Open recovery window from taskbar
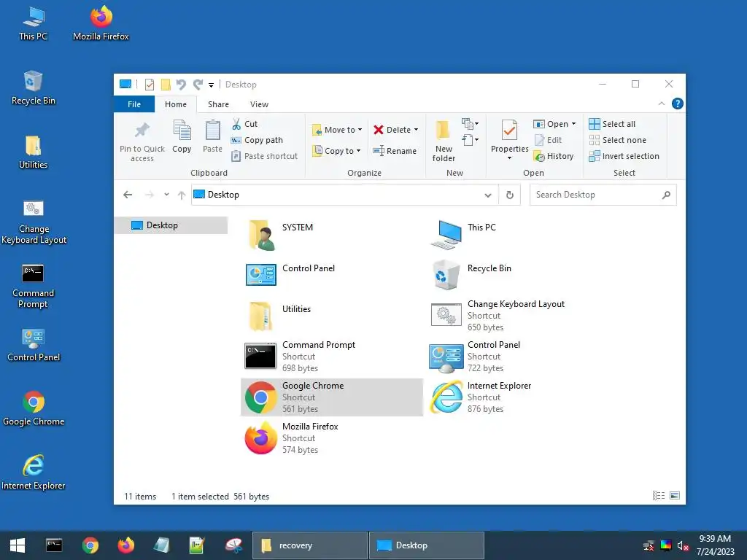Viewport: 747px width, 560px height. coord(310,545)
